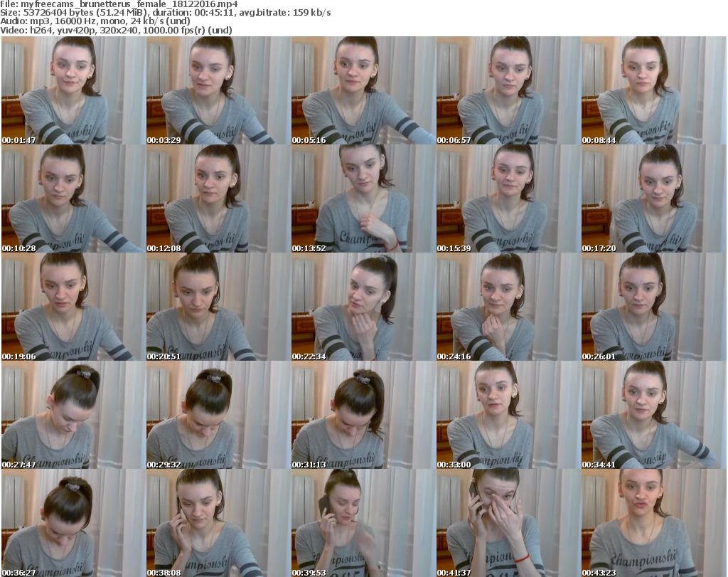The height and width of the screenshot is (577, 728).
Task: Click the thumbnail timestamped 00:01:47
Action: click(x=73, y=90)
